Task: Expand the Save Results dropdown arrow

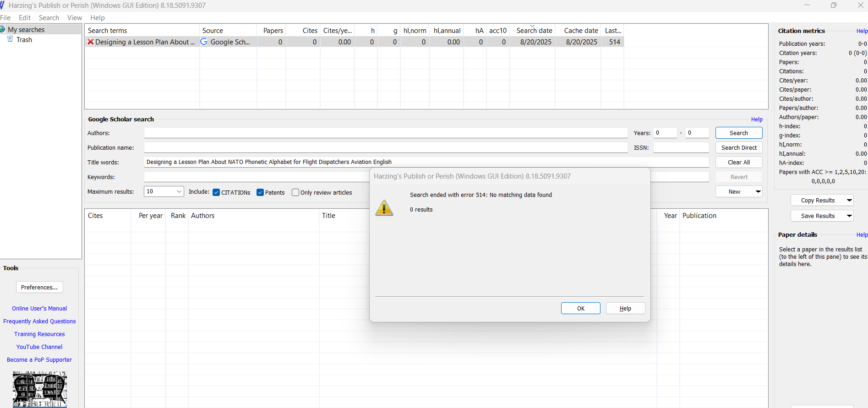Action: [849, 216]
